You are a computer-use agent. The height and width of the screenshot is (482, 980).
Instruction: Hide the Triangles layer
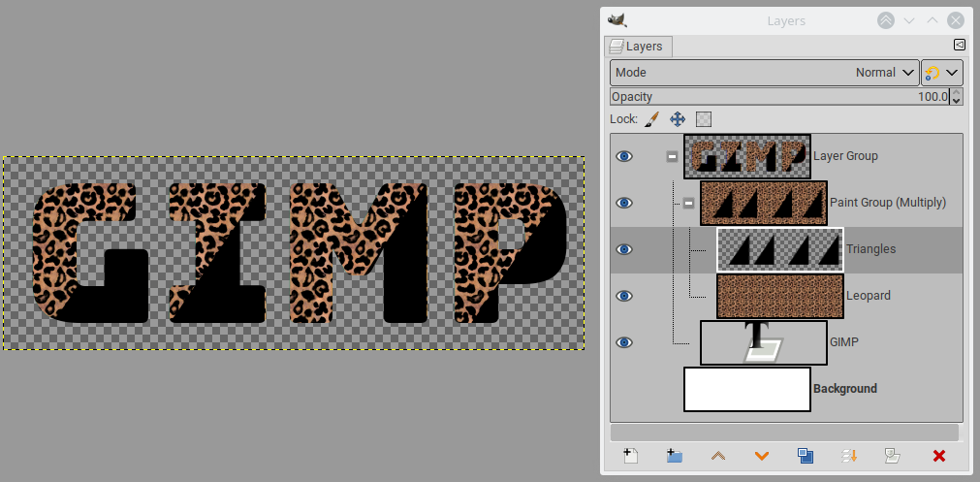pos(623,249)
